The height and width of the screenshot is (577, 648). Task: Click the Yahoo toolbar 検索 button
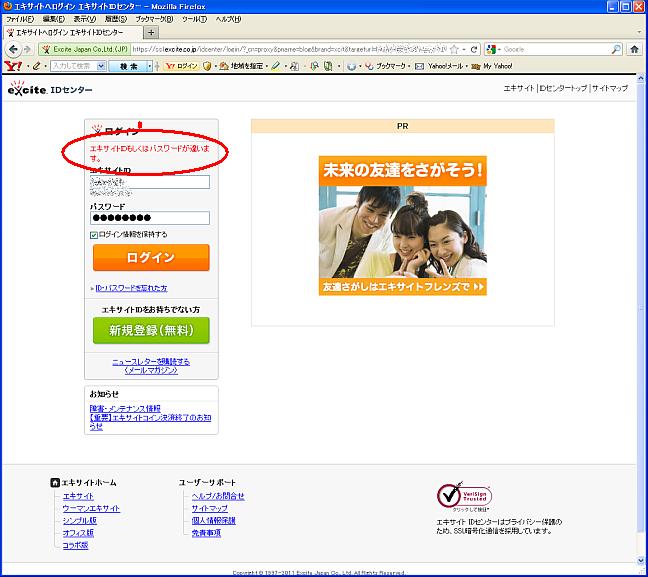click(x=129, y=66)
